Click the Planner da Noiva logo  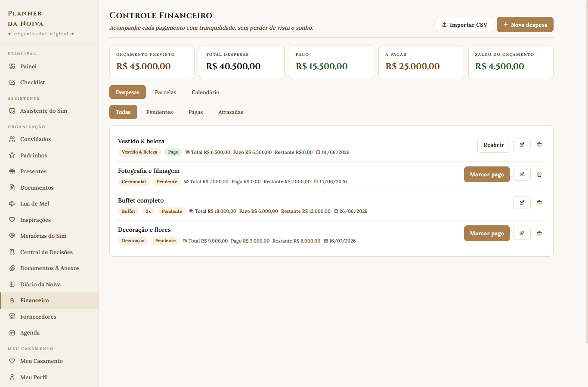(x=26, y=18)
